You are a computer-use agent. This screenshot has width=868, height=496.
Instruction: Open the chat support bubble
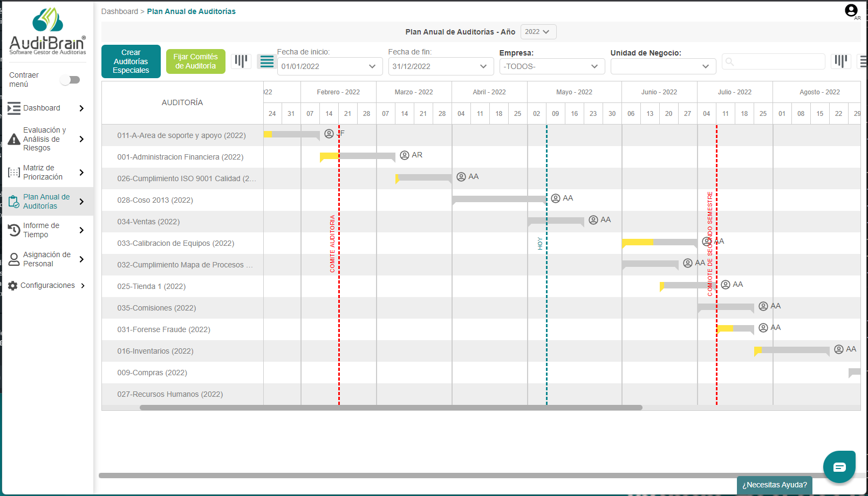(x=839, y=466)
